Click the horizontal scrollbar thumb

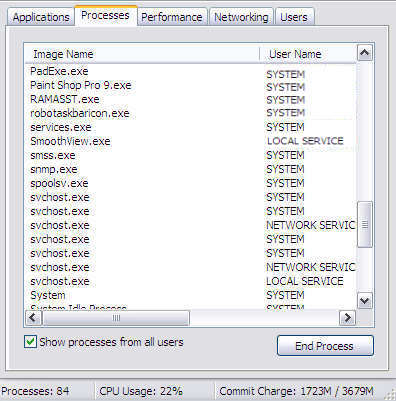pos(116,318)
